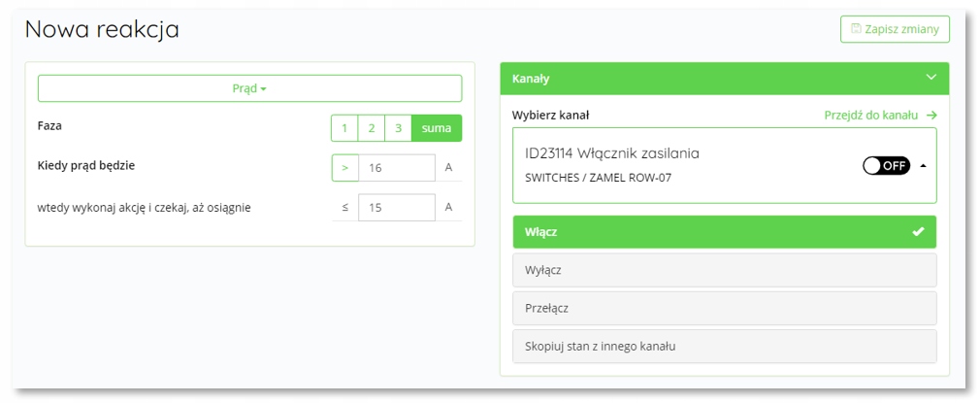Click the threshold current field showing 16

tap(396, 167)
